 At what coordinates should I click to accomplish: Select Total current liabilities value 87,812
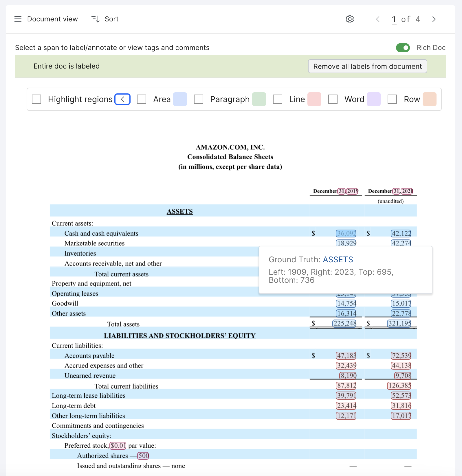coord(346,385)
